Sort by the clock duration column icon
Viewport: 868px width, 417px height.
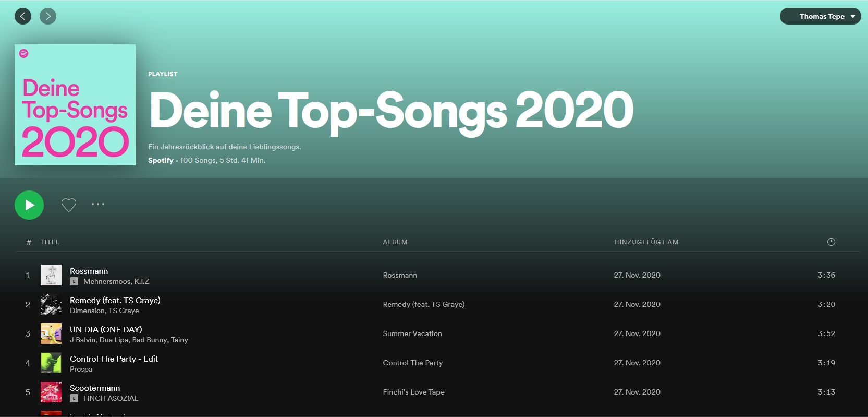click(x=831, y=242)
